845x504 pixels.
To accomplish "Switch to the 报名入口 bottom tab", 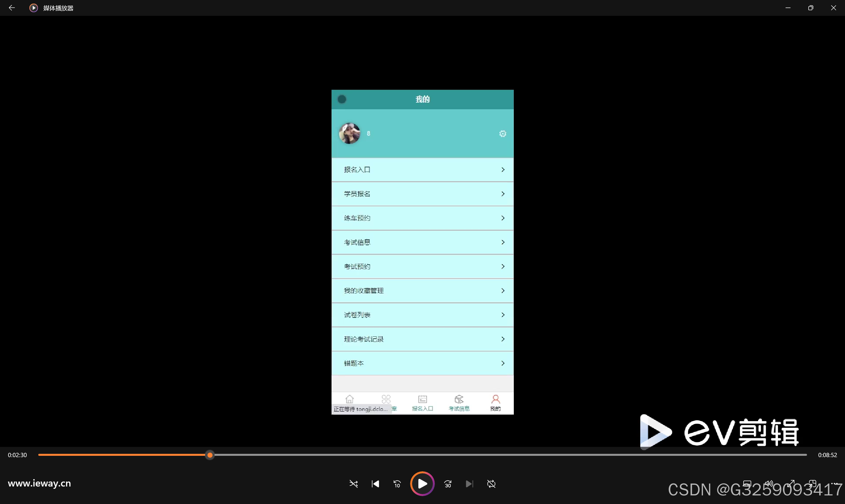I will pyautogui.click(x=422, y=403).
